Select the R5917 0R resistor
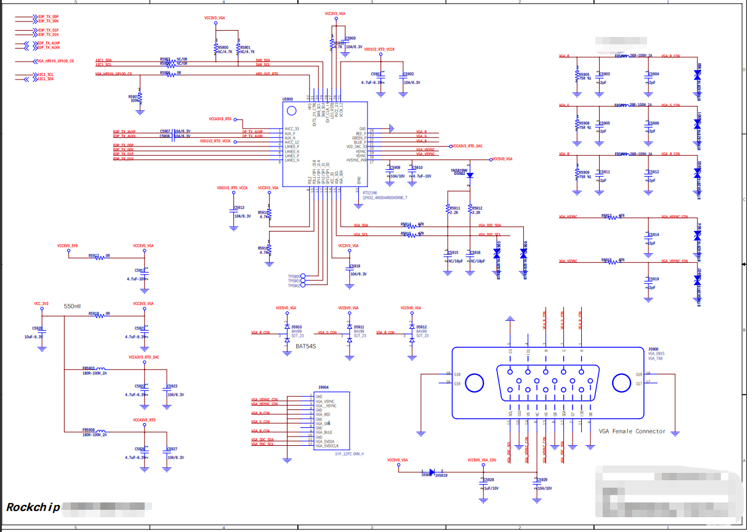The height and width of the screenshot is (532, 756). tap(99, 257)
